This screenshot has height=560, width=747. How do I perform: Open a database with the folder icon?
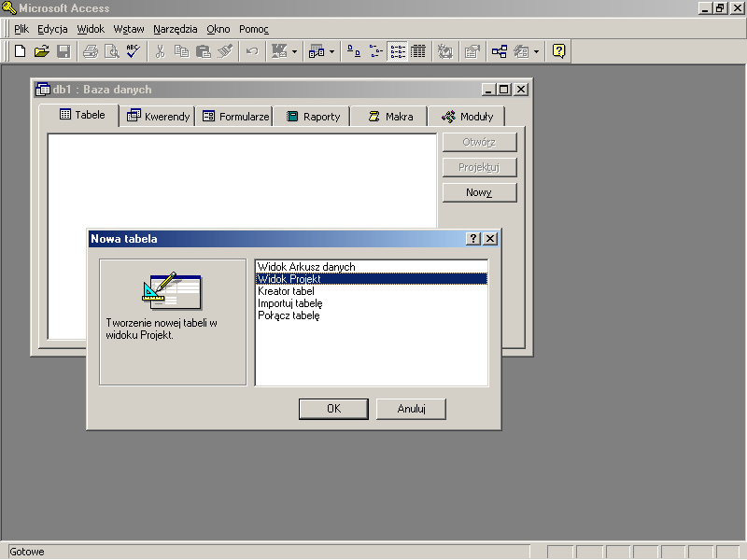click(42, 51)
